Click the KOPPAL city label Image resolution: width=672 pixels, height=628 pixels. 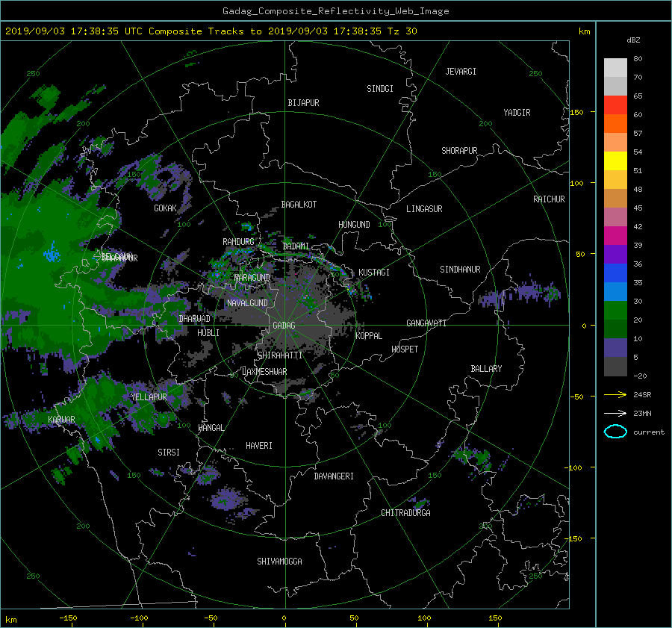tap(369, 336)
